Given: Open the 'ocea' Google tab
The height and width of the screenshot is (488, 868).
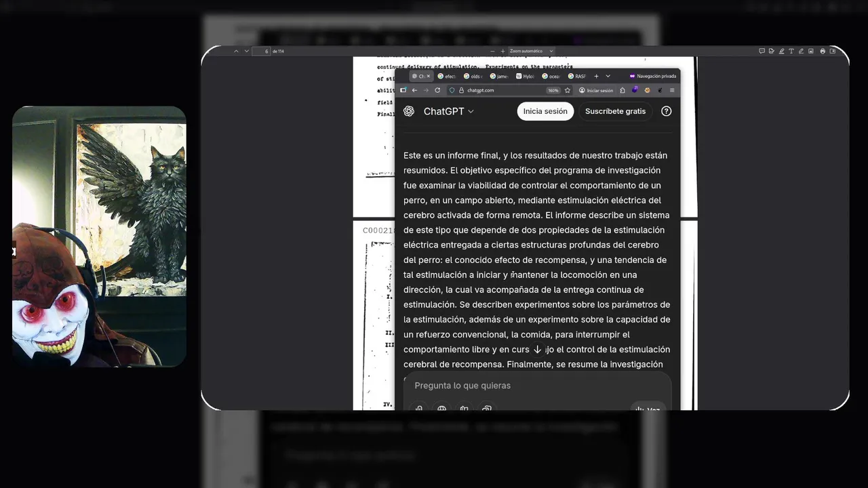Looking at the screenshot, I should (551, 77).
